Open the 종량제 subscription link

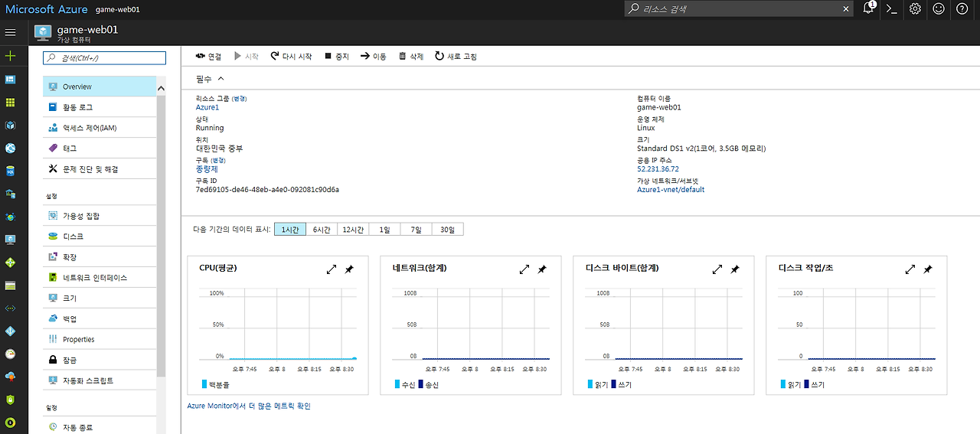tap(207, 169)
